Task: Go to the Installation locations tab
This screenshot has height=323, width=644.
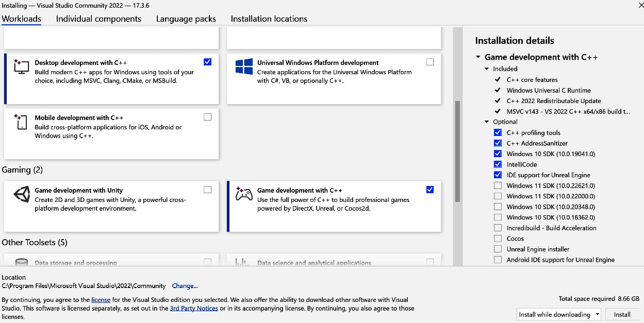Action: pyautogui.click(x=269, y=19)
